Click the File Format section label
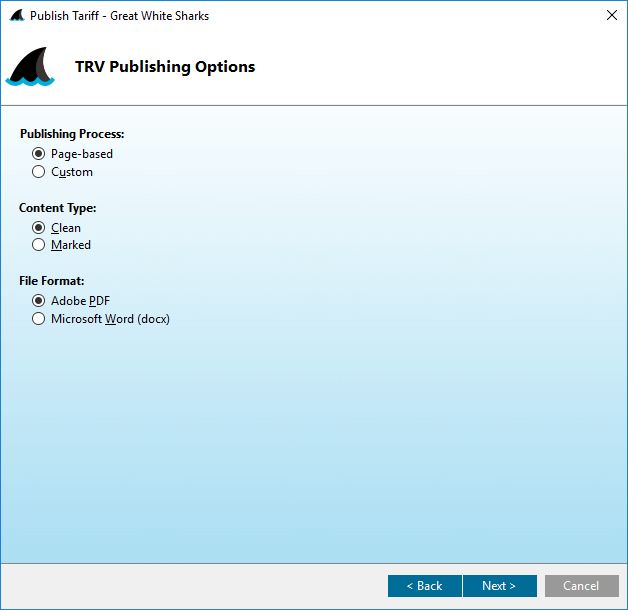Image resolution: width=628 pixels, height=610 pixels. 52,282
